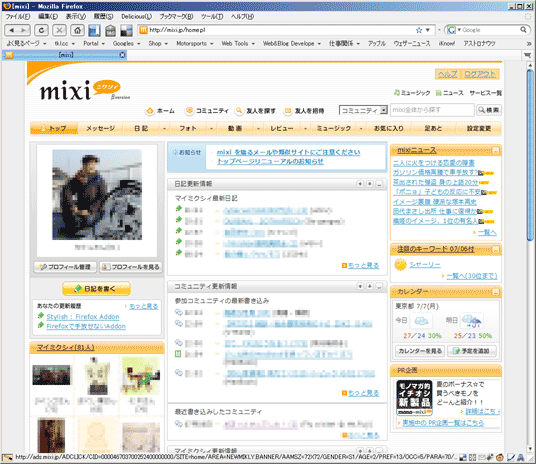Click the 検索 button
The width and height of the screenshot is (536, 464).
click(x=489, y=110)
